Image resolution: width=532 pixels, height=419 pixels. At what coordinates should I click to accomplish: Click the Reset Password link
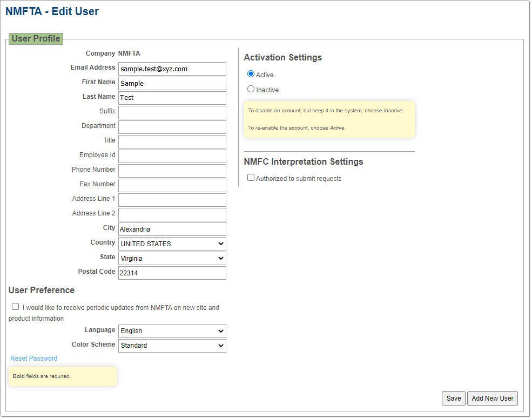coord(34,359)
